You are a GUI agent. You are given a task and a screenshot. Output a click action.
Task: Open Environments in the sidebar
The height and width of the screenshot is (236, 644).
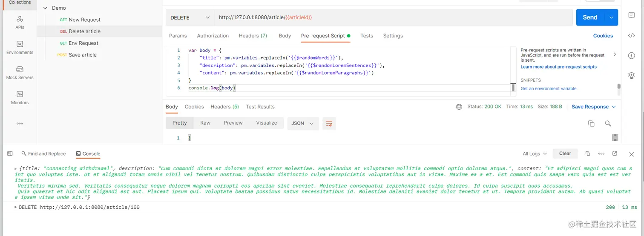click(x=20, y=48)
